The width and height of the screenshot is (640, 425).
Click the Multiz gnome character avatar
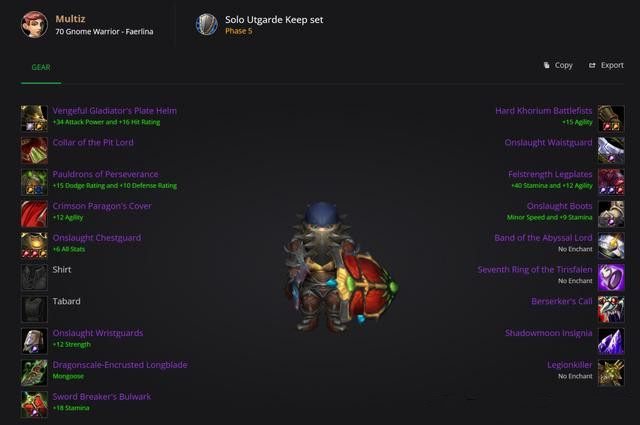[x=34, y=24]
